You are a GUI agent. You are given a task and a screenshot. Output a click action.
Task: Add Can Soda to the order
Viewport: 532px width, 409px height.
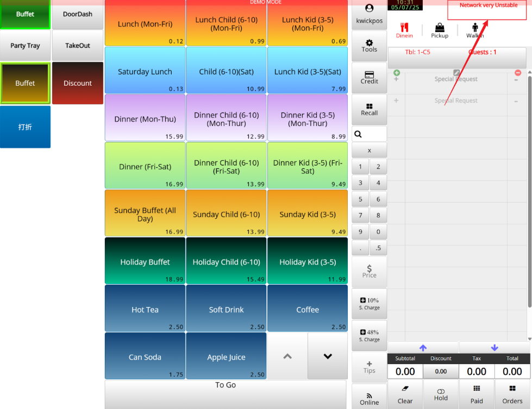click(145, 356)
